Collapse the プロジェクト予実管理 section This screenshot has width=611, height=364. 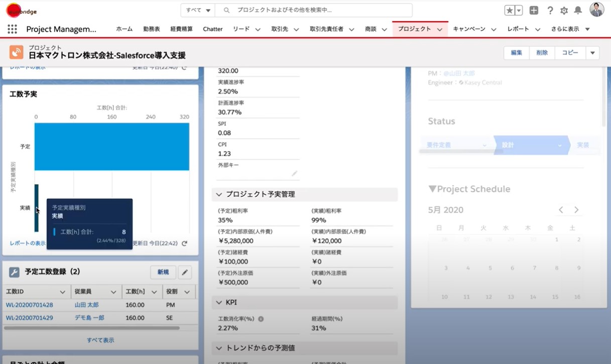pyautogui.click(x=219, y=194)
